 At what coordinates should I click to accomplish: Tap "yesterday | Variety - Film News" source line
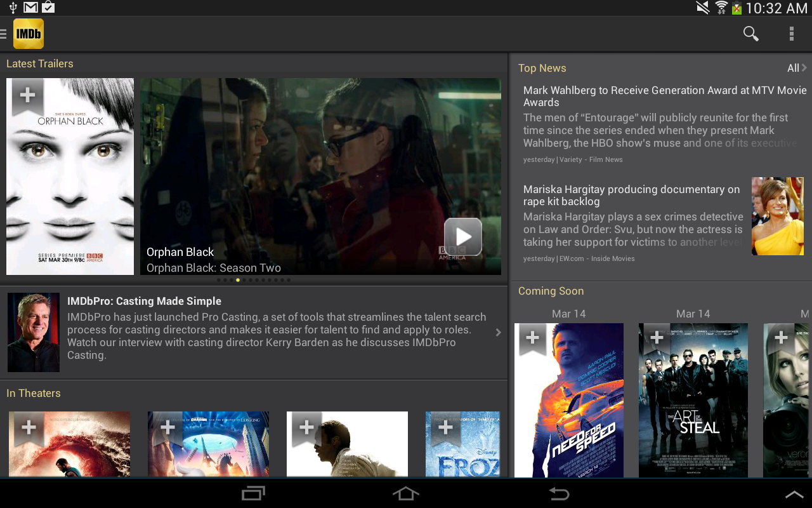(573, 159)
